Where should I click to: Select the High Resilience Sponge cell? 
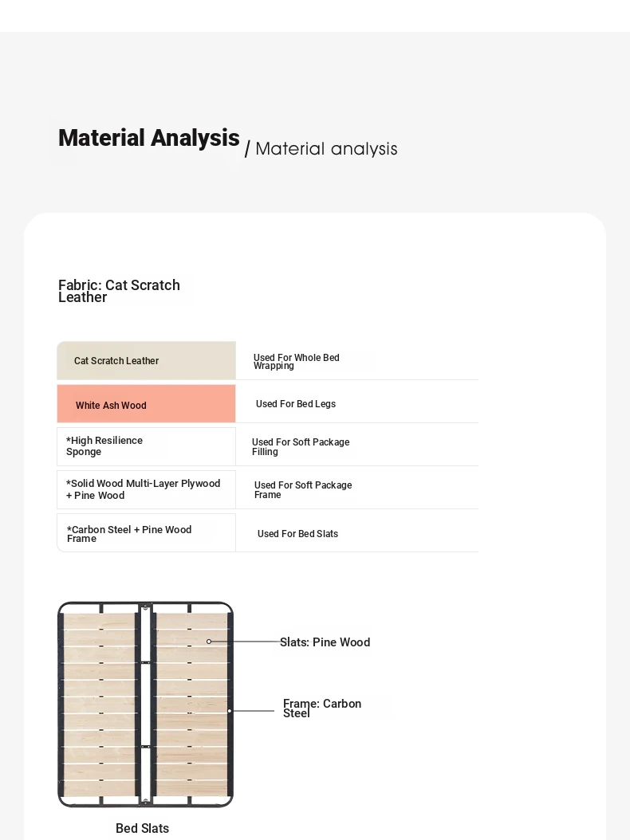147,447
